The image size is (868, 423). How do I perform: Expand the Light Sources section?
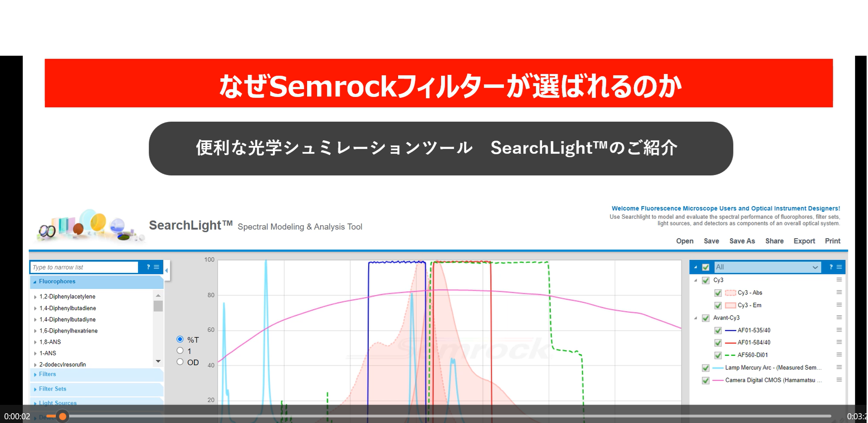click(x=57, y=403)
